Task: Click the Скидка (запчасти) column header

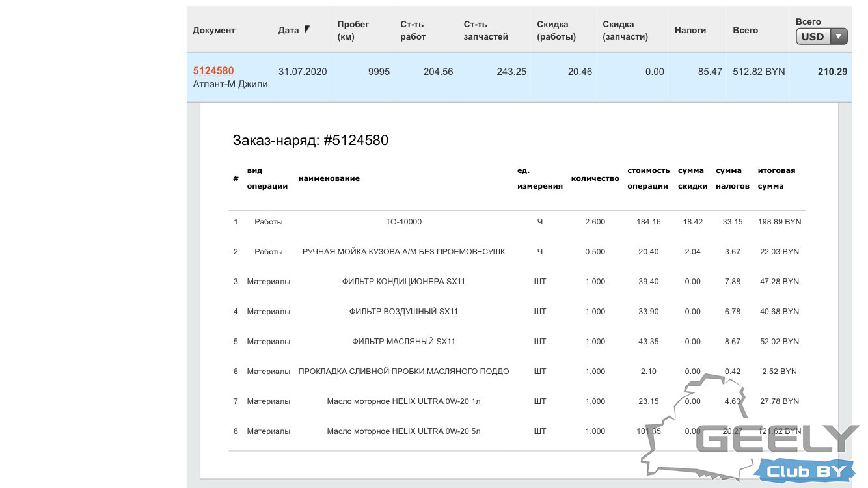Action: [x=625, y=30]
